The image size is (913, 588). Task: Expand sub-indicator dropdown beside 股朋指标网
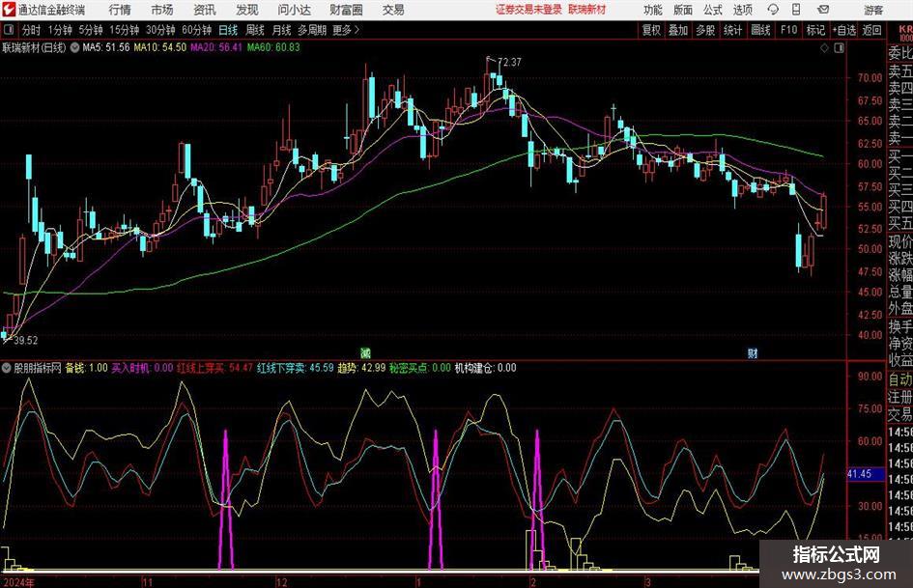pos(7,368)
